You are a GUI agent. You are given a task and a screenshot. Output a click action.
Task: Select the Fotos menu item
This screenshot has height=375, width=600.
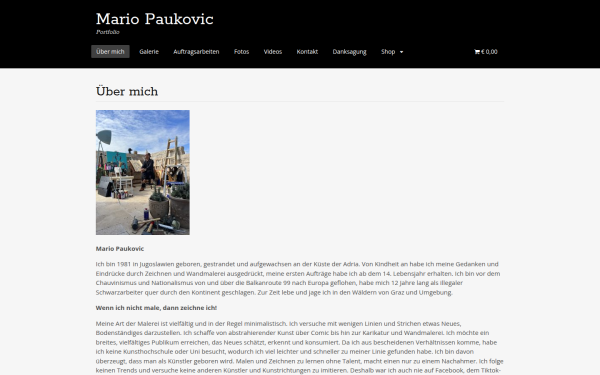(x=241, y=52)
